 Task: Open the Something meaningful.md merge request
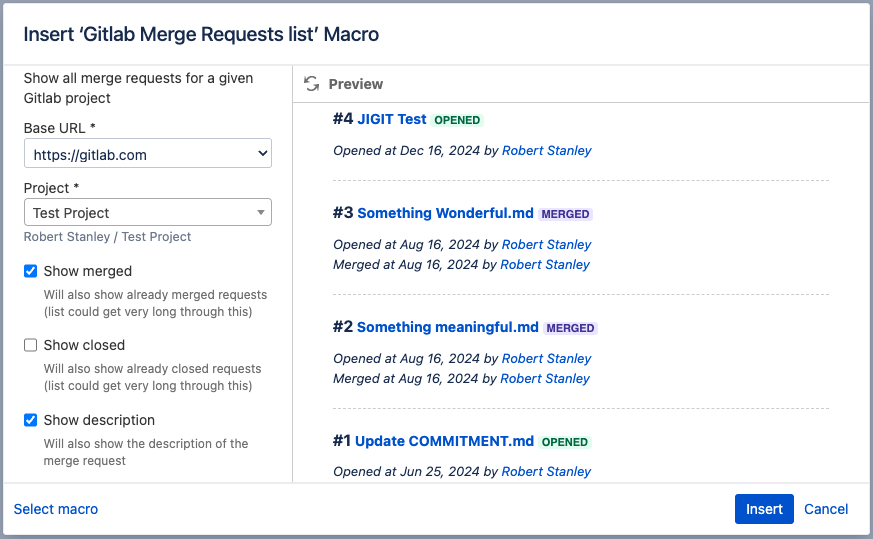(447, 327)
